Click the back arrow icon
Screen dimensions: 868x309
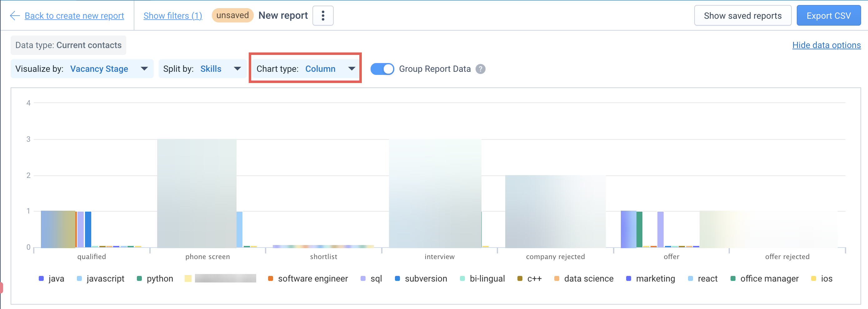[15, 16]
